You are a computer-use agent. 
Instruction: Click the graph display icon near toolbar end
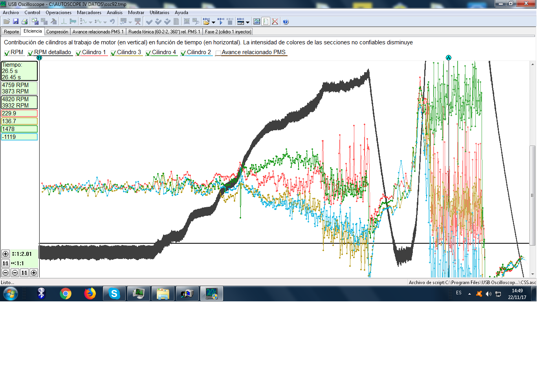pyautogui.click(x=257, y=22)
